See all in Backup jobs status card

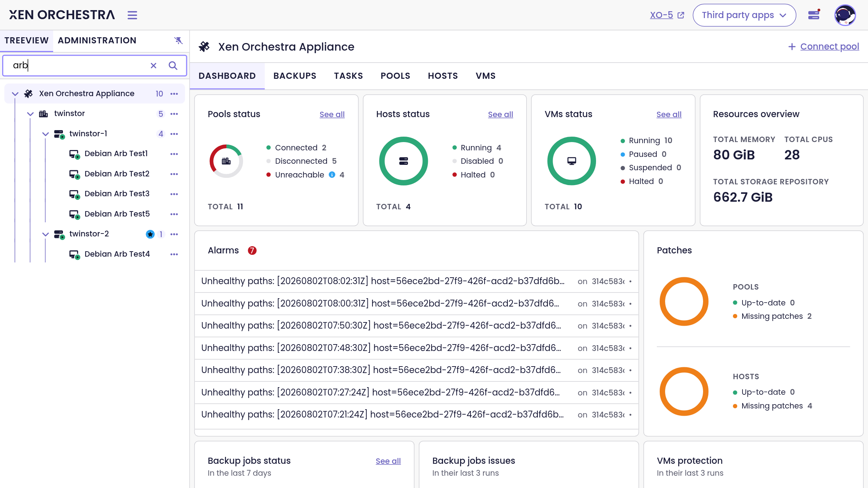point(388,461)
